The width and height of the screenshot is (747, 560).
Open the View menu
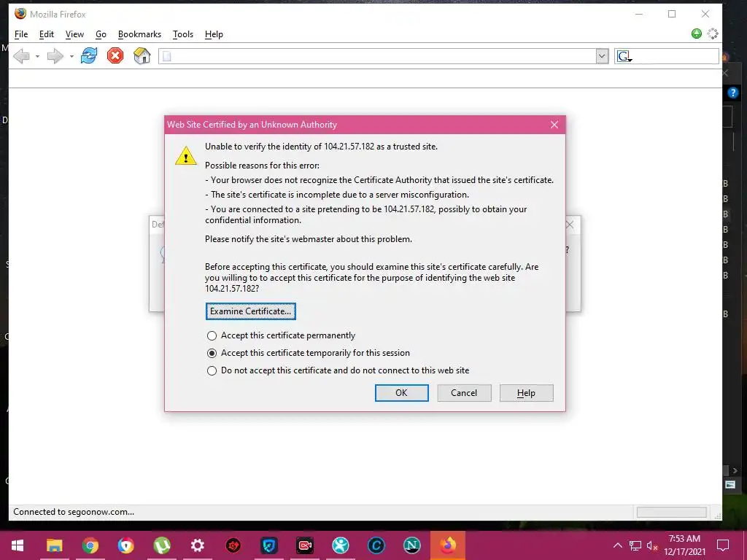coord(74,34)
